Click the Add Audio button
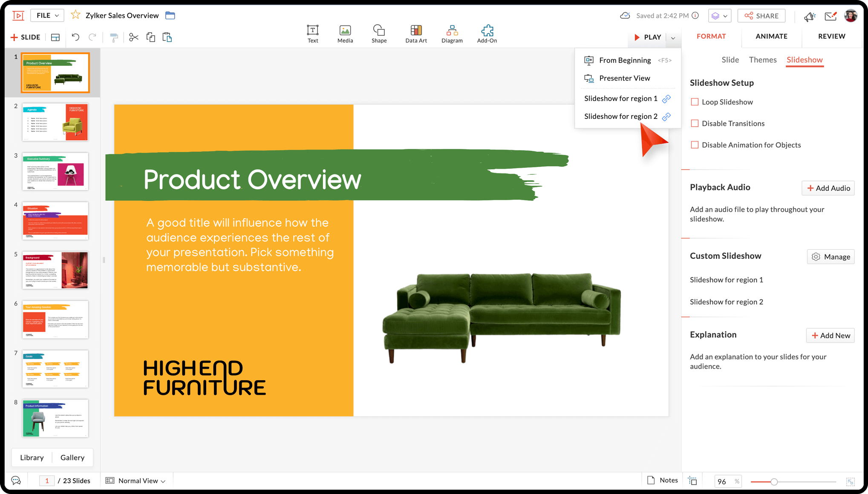868x494 pixels. point(828,188)
